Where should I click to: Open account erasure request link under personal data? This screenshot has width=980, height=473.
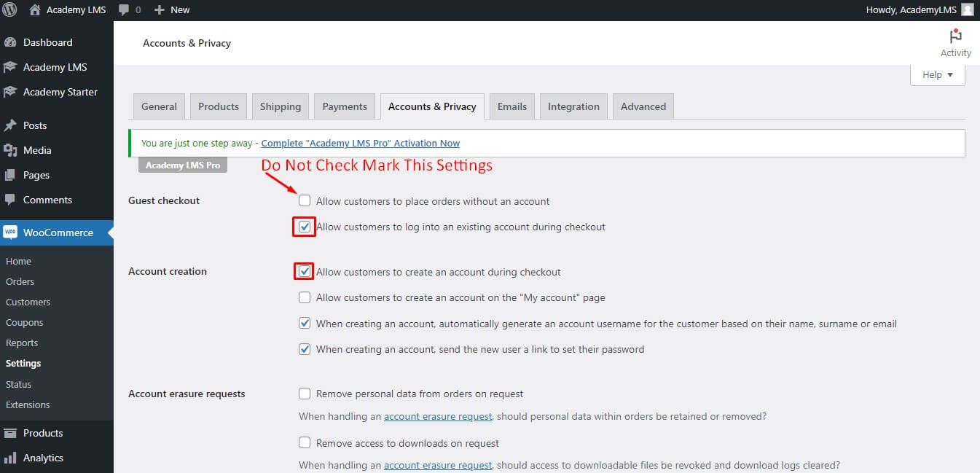pos(438,417)
